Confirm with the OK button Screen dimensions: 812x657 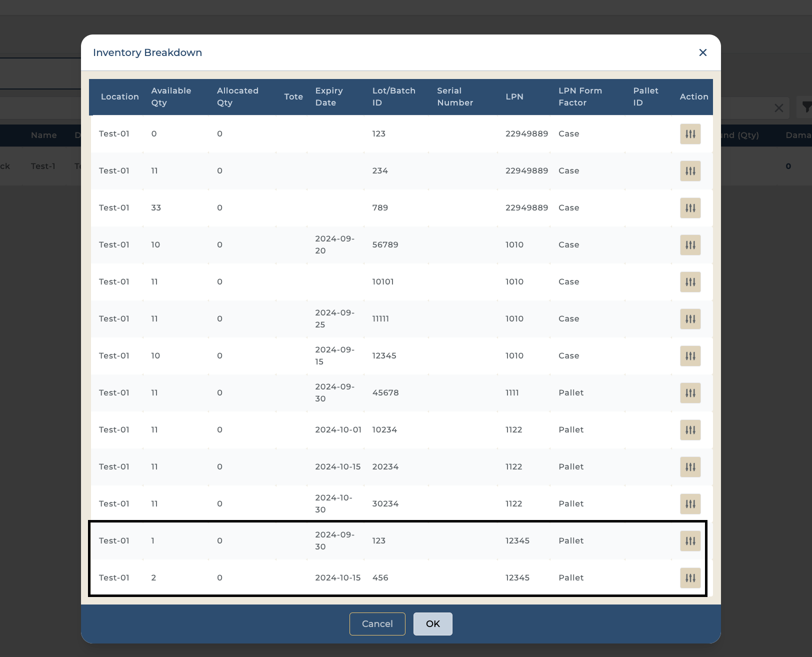click(x=432, y=624)
